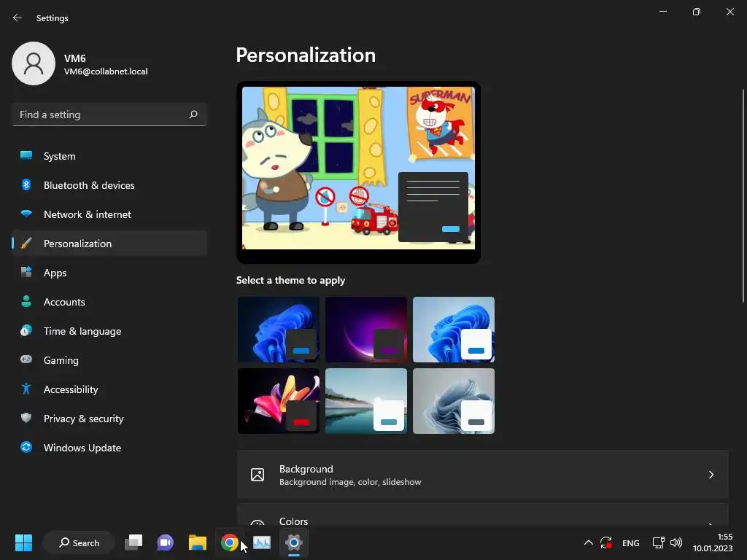This screenshot has width=747, height=560.
Task: Apply the lake landscape theme
Action: coord(366,401)
